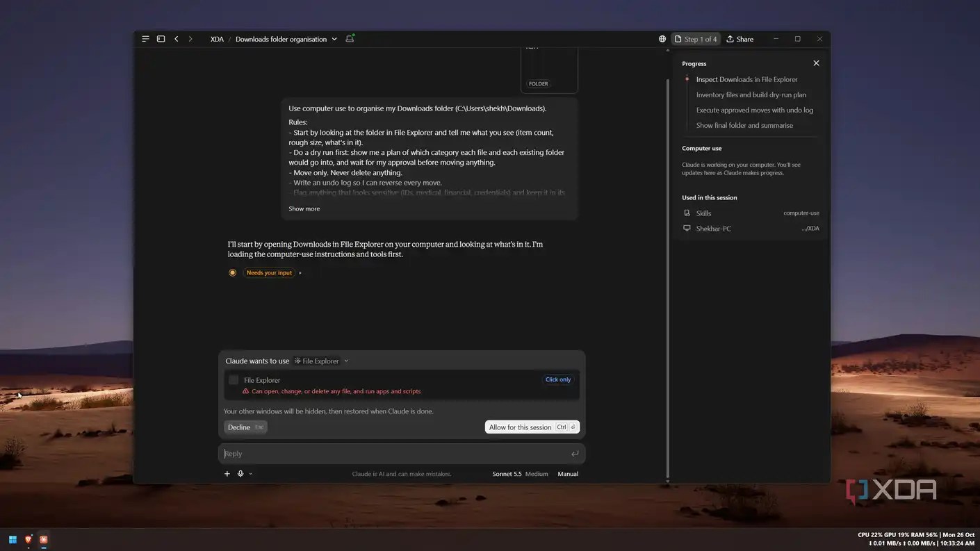This screenshot has width=980, height=551.
Task: Click the Shekhar-PC monitor icon
Action: click(687, 228)
